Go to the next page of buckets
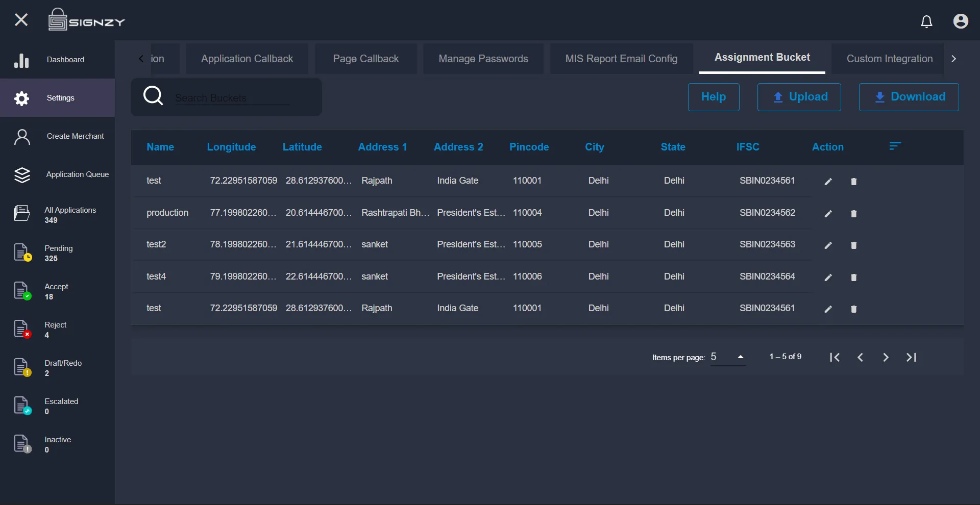Image resolution: width=980 pixels, height=505 pixels. [886, 358]
